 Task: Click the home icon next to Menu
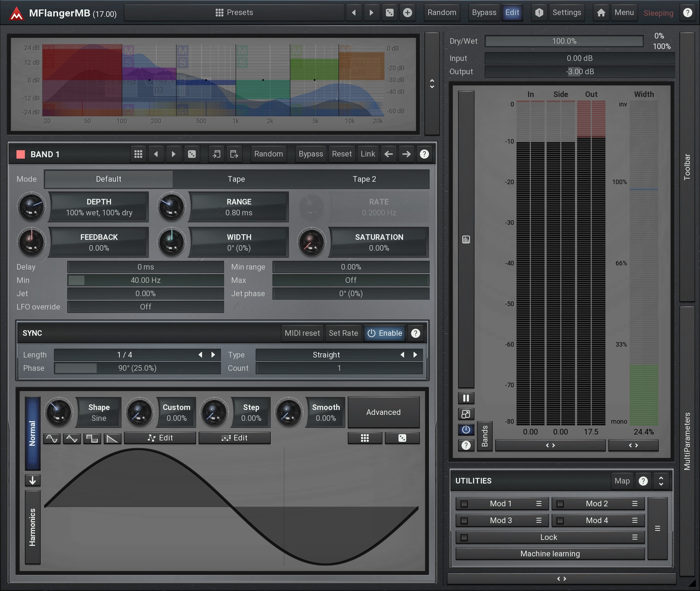click(601, 13)
